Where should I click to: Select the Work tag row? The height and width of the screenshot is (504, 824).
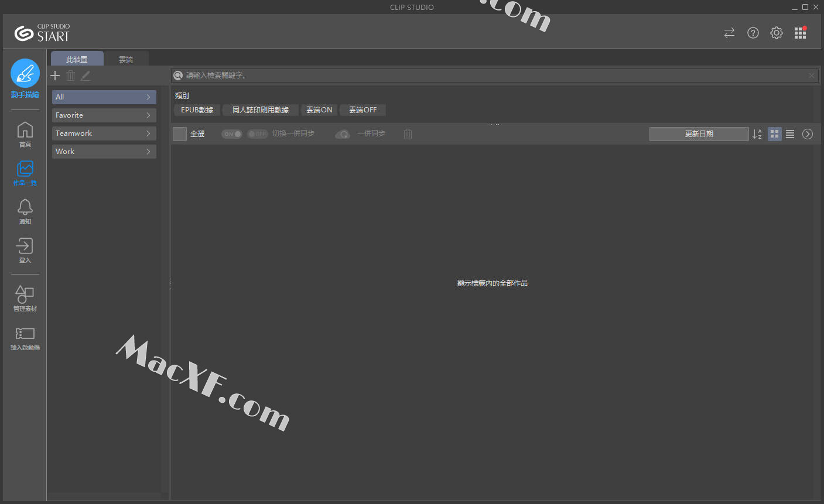[x=104, y=152]
